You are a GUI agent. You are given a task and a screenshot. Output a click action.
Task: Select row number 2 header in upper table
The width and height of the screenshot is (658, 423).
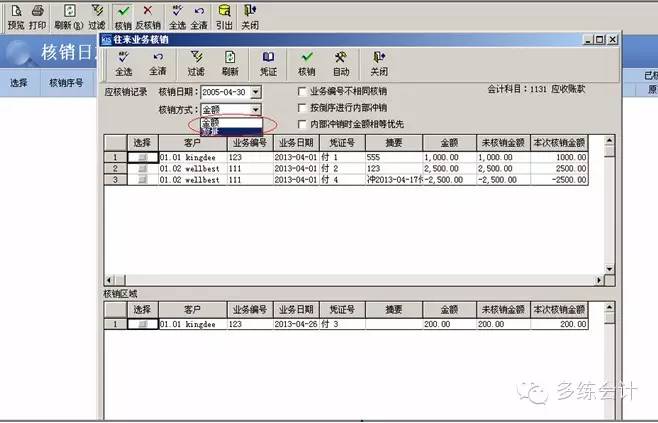115,168
